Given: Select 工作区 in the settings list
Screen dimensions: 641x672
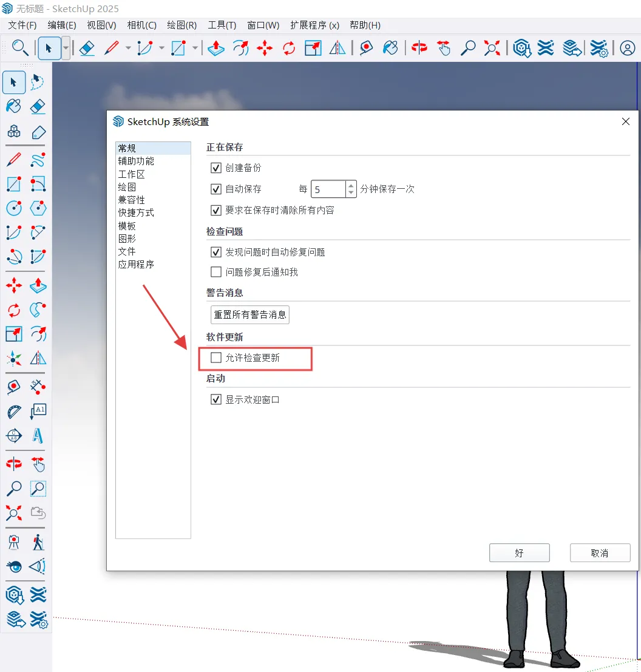Looking at the screenshot, I should click(153, 174).
